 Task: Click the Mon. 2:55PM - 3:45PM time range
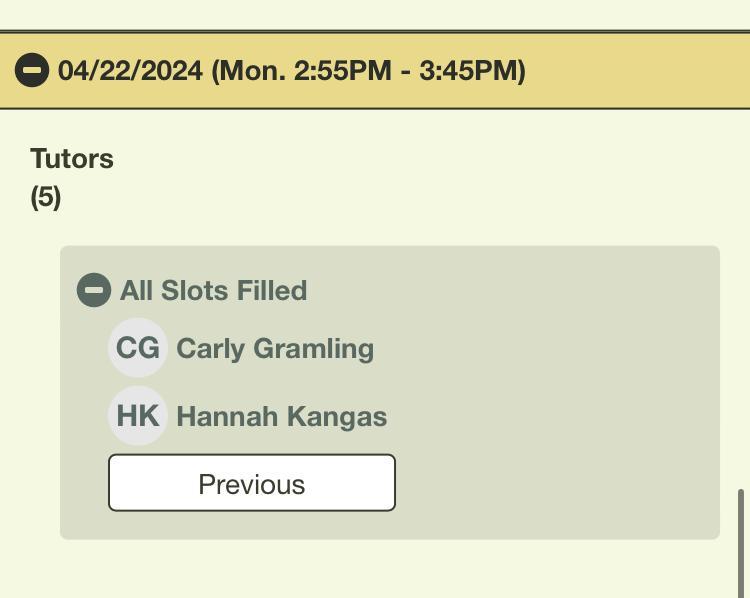(368, 71)
